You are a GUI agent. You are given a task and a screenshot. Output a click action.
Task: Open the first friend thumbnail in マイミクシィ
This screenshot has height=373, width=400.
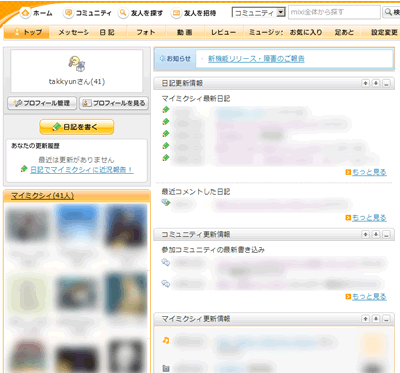28,225
